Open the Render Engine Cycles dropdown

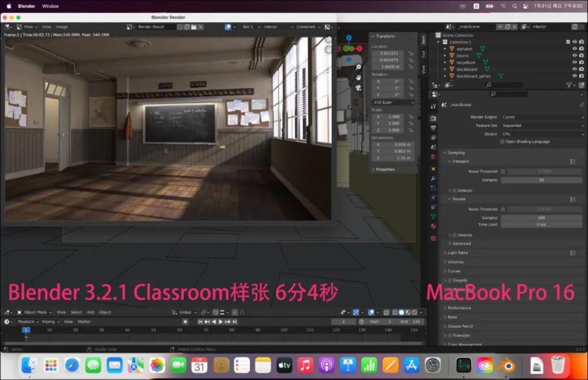point(542,117)
